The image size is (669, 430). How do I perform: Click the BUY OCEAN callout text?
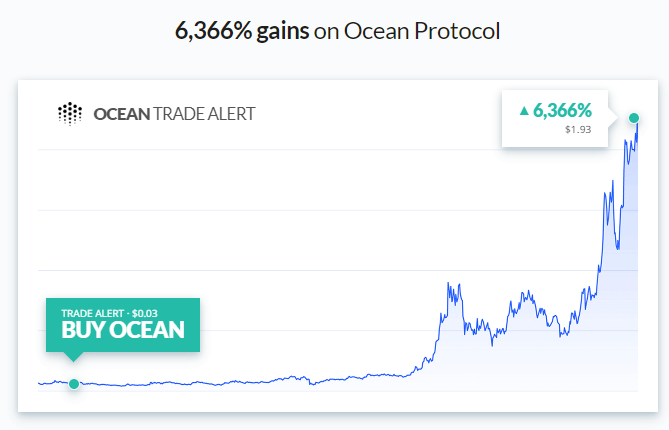pos(123,330)
